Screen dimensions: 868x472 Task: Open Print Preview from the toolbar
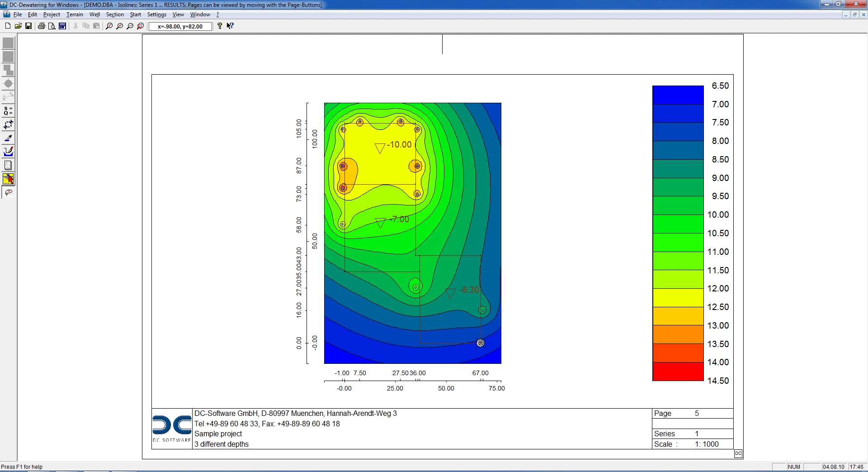pos(52,26)
